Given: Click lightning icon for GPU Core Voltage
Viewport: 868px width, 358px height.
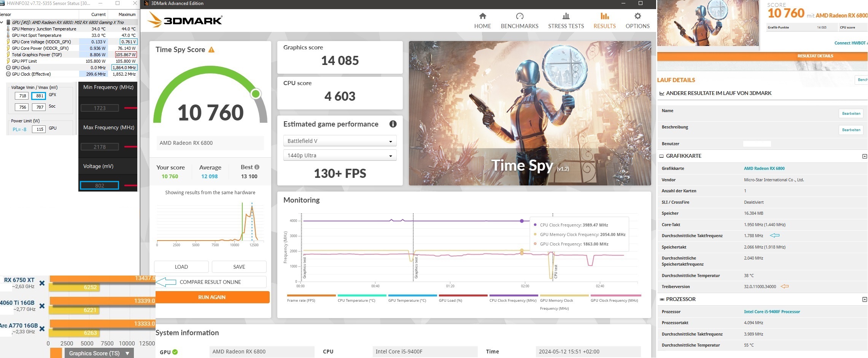Looking at the screenshot, I should point(8,42).
